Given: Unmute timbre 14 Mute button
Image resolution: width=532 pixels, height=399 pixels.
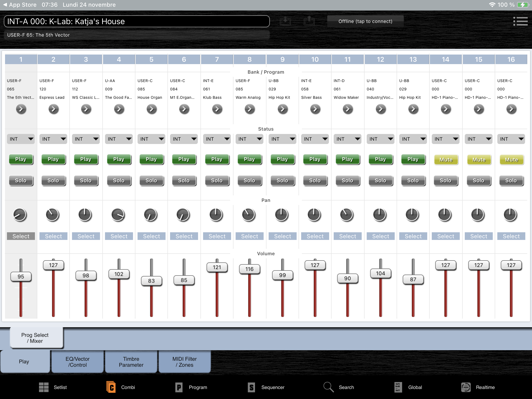Looking at the screenshot, I should pos(446,160).
